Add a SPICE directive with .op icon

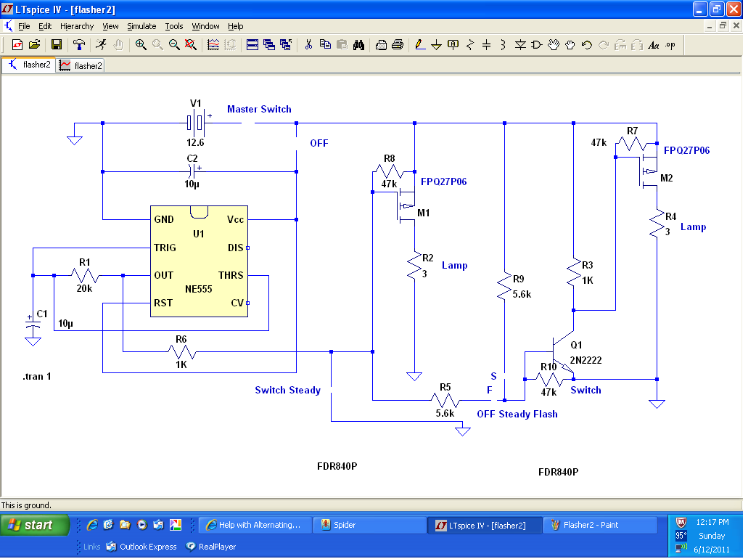[670, 45]
